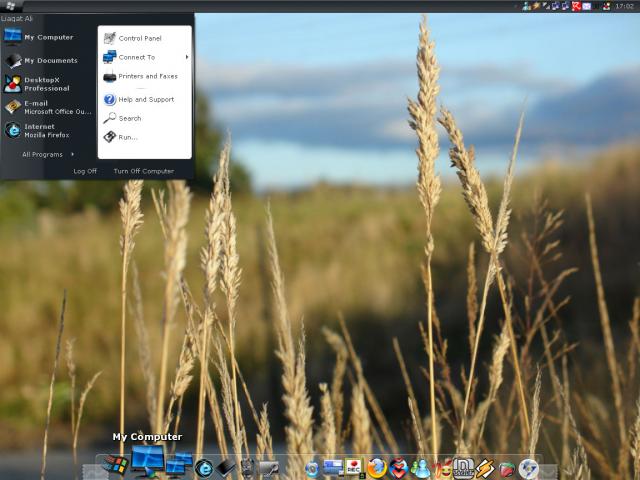
Task: Open Control Panel
Action: coord(140,38)
